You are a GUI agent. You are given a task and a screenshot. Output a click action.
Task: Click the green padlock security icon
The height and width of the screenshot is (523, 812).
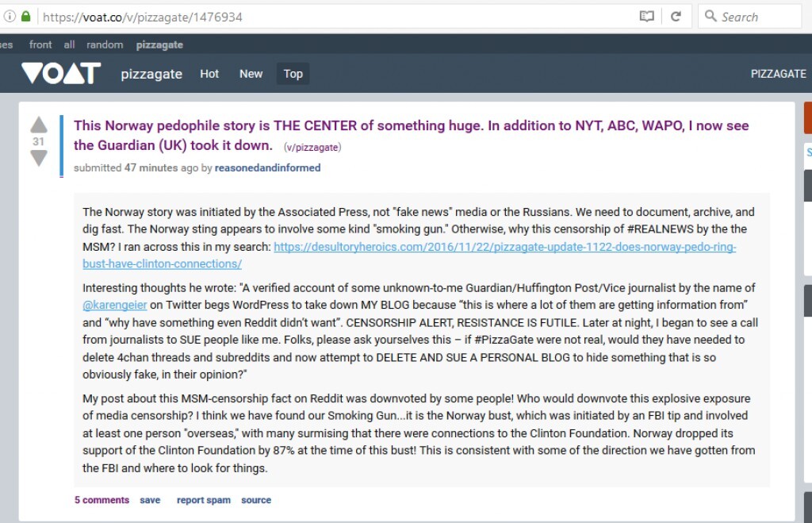pos(26,17)
